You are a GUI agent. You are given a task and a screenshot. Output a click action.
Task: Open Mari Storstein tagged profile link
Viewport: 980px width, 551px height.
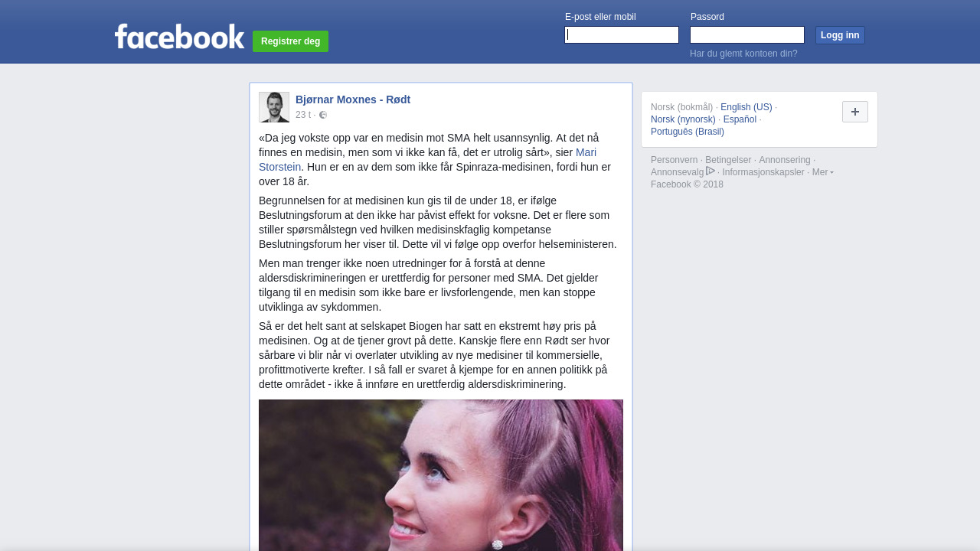pyautogui.click(x=427, y=160)
